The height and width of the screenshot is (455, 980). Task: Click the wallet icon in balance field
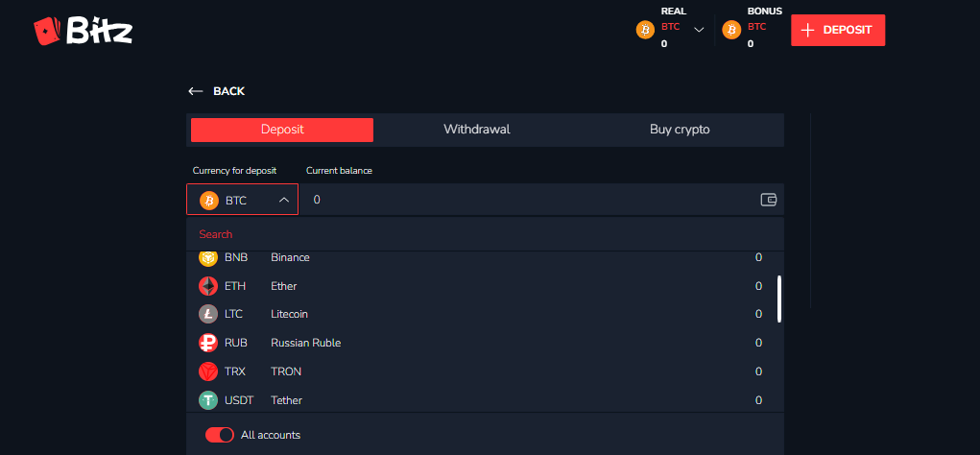pos(768,200)
